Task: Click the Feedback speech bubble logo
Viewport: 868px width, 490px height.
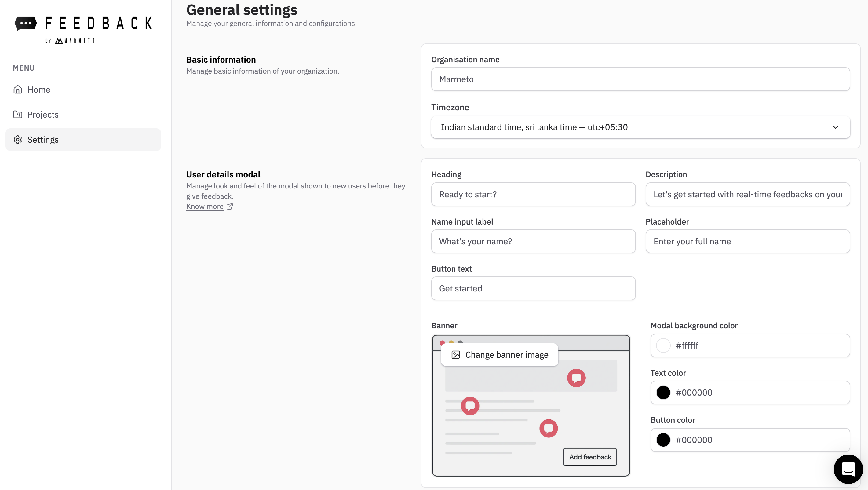Action: pos(26,23)
